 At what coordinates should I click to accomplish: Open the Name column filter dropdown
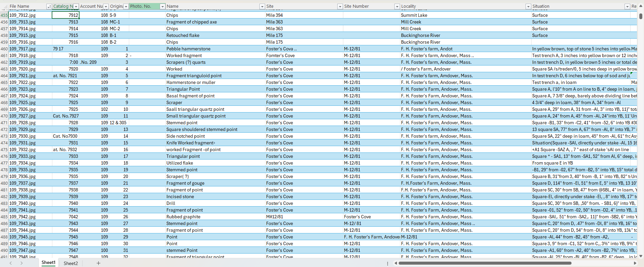click(262, 6)
